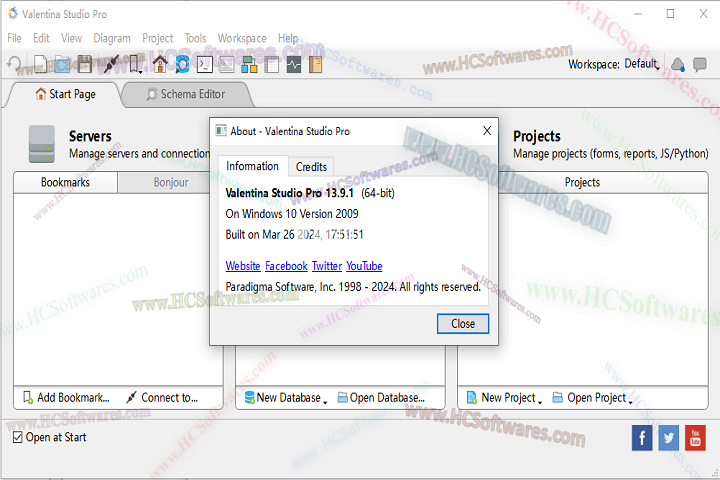Open the server monitor pulse icon
Image resolution: width=720 pixels, height=480 pixels.
(x=294, y=64)
